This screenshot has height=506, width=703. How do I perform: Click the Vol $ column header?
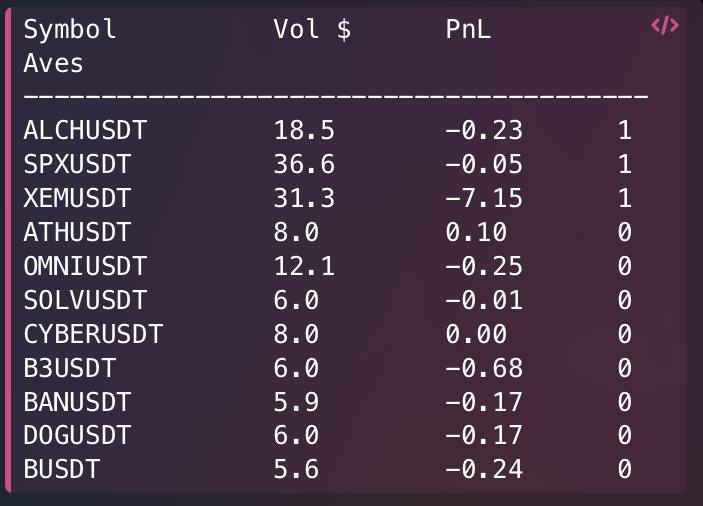pyautogui.click(x=312, y=30)
